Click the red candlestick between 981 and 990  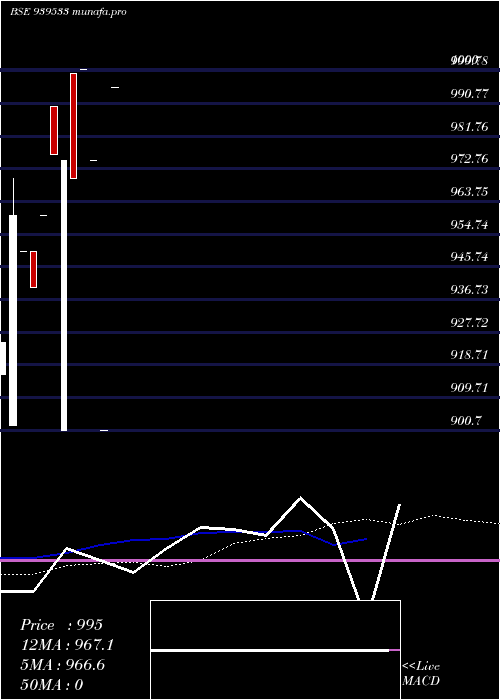coord(54,130)
